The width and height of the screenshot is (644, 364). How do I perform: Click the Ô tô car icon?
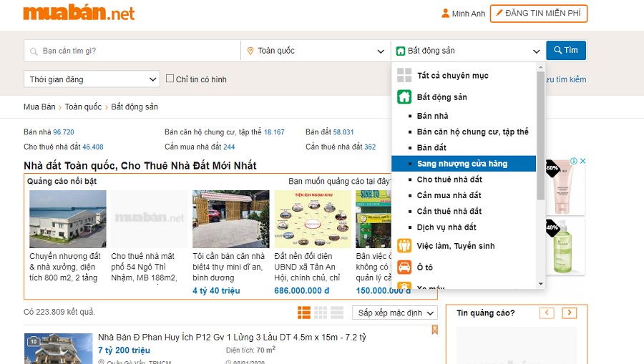pyautogui.click(x=404, y=267)
